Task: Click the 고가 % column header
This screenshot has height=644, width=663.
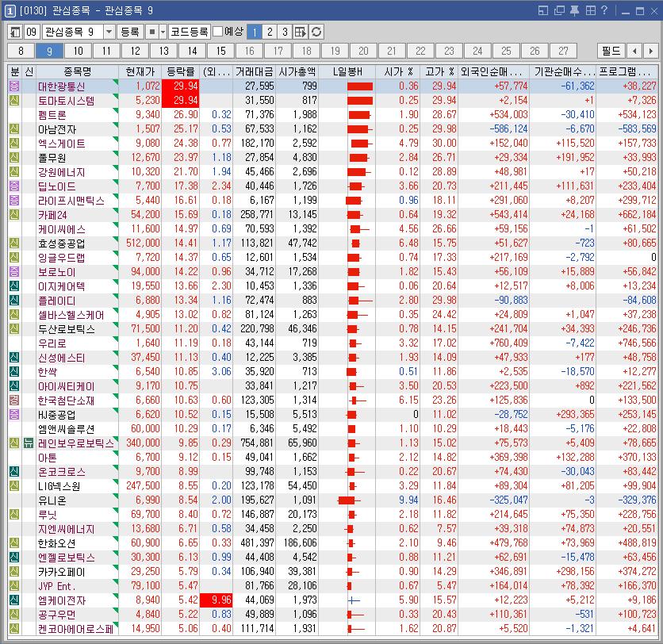Action: click(x=439, y=71)
